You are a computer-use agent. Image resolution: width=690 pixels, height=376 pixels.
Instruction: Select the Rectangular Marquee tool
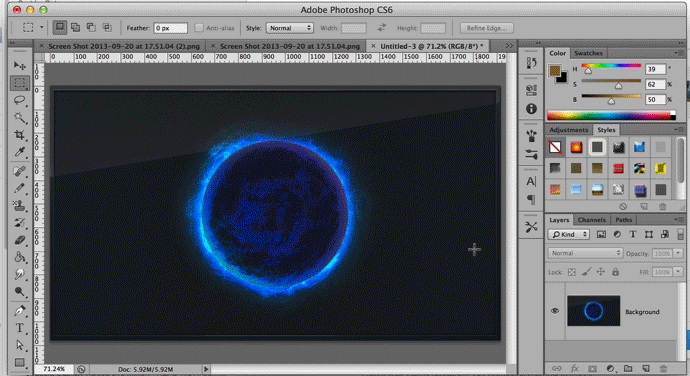point(19,83)
